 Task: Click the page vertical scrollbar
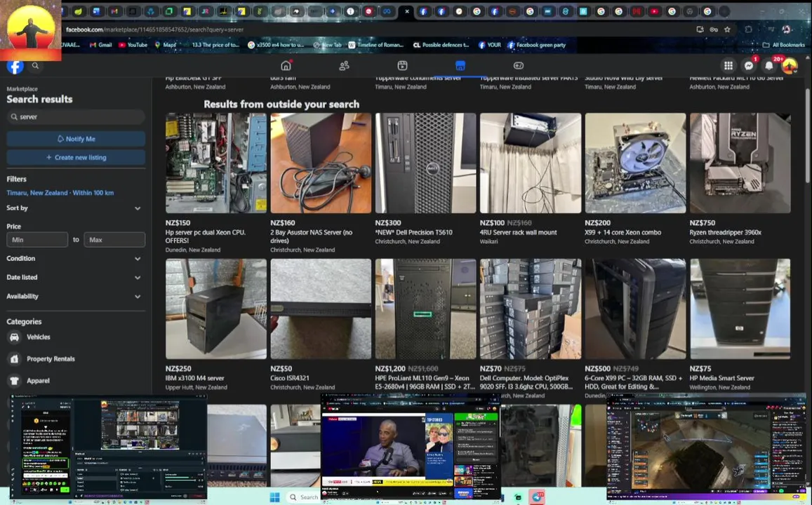point(808,135)
